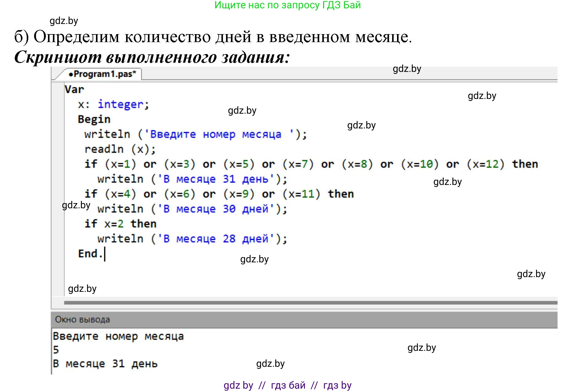The height and width of the screenshot is (392, 576).
Task: Click the (x=12) condition in the code
Action: coord(485,164)
